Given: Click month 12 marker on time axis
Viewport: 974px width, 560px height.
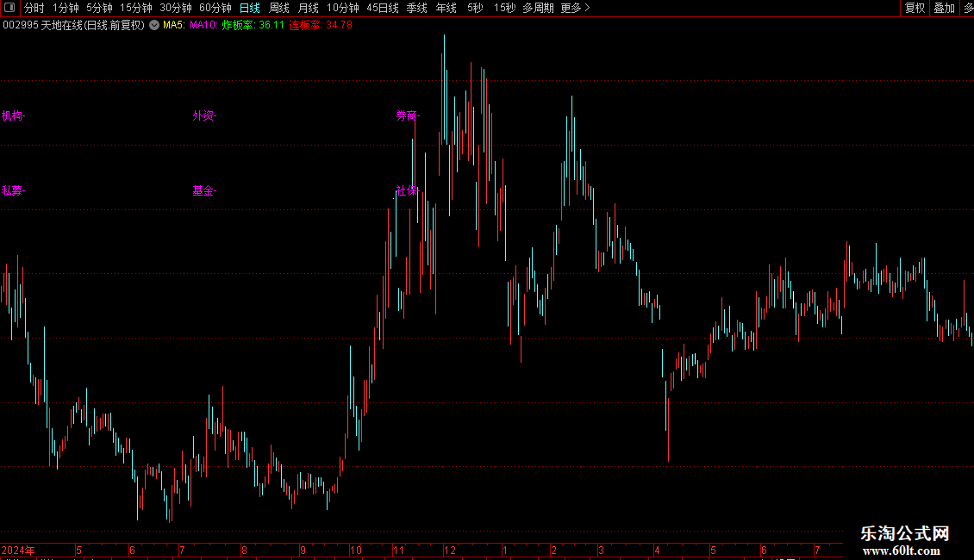Looking at the screenshot, I should click(450, 550).
